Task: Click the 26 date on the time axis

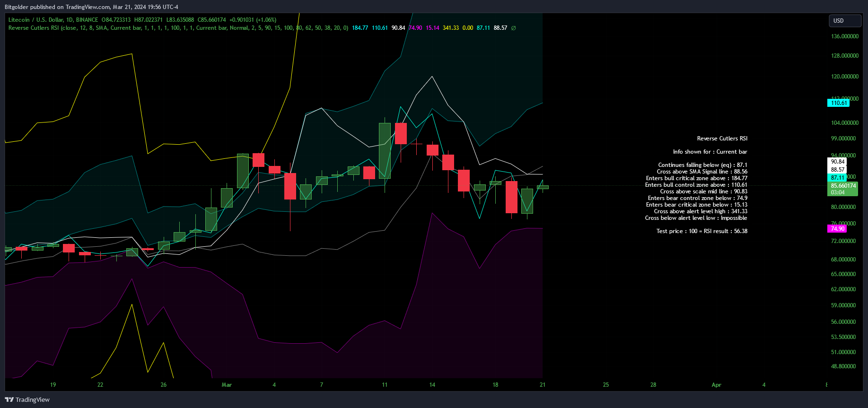Action: [x=163, y=385]
